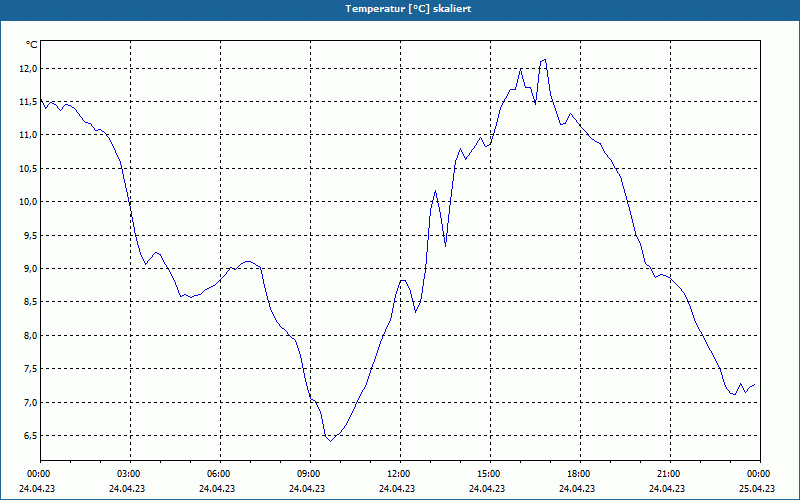Select the 9,0 y-axis label
The image size is (800, 500).
point(30,268)
